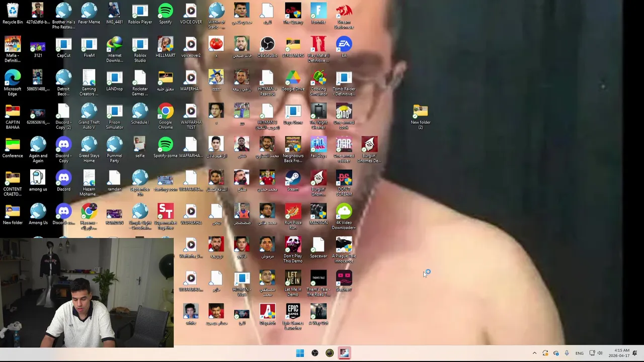Open the Let Me In Demo icon

tap(293, 283)
